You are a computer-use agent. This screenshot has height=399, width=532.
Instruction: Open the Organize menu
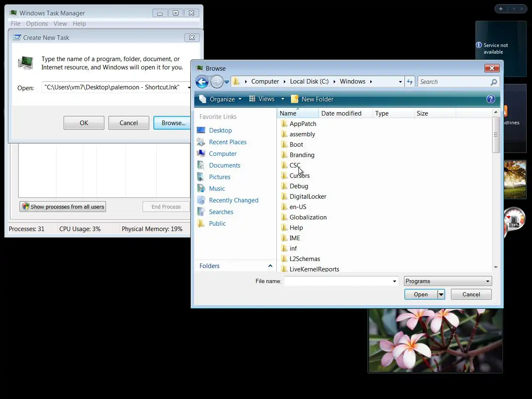[x=220, y=99]
